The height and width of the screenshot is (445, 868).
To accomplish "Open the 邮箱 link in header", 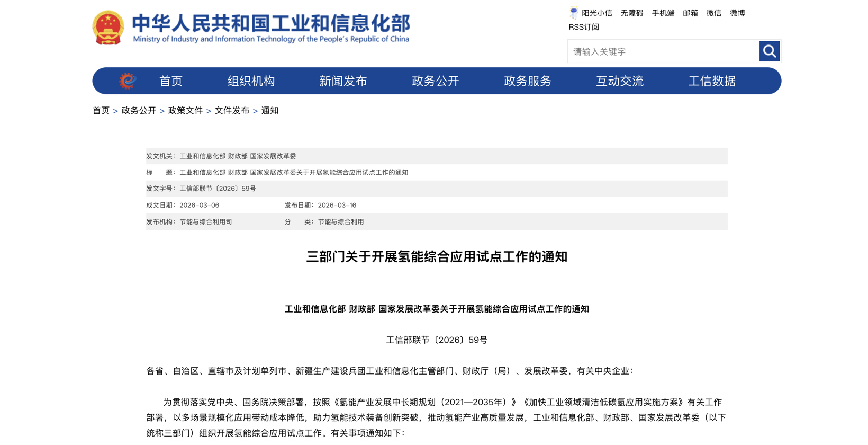I will (690, 13).
